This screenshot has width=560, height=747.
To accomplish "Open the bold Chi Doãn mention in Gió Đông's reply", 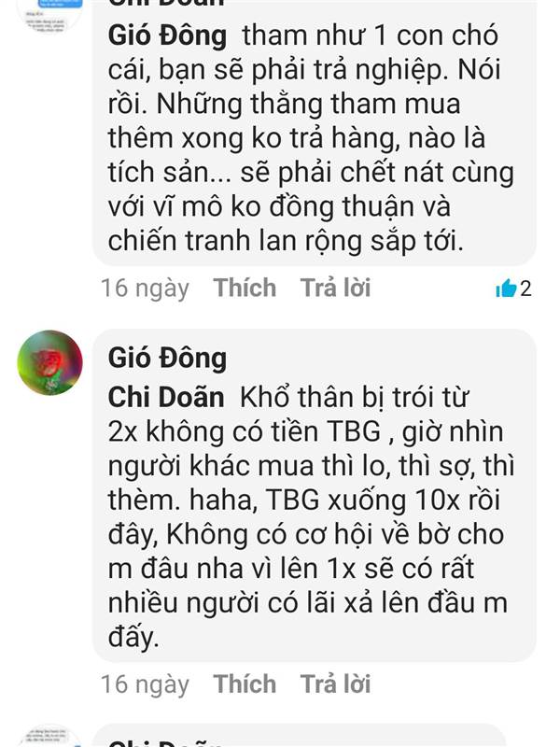I will click(166, 397).
